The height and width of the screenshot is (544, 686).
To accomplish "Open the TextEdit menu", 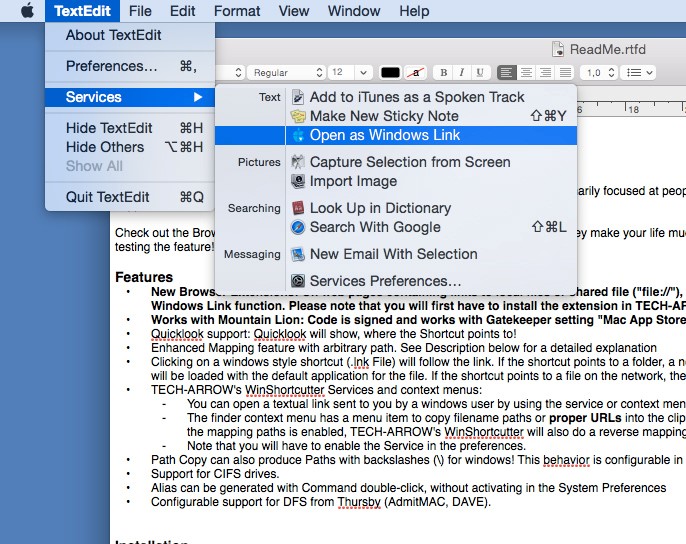I will tap(82, 11).
